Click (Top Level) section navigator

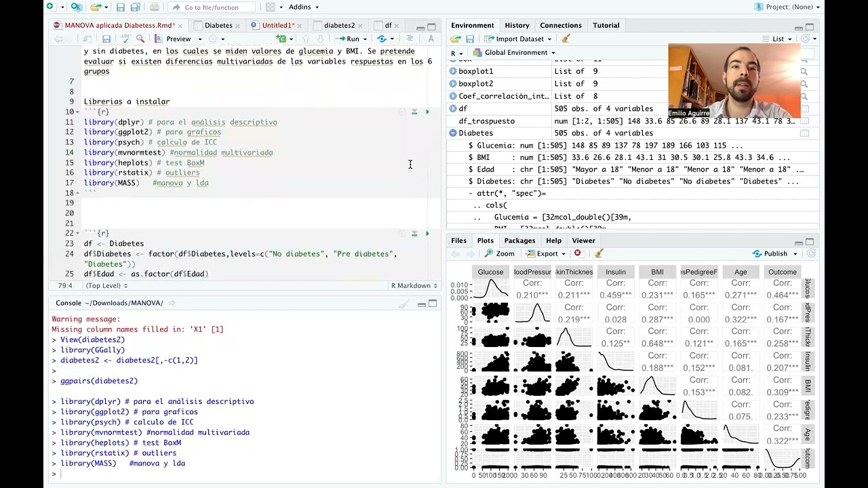point(106,285)
